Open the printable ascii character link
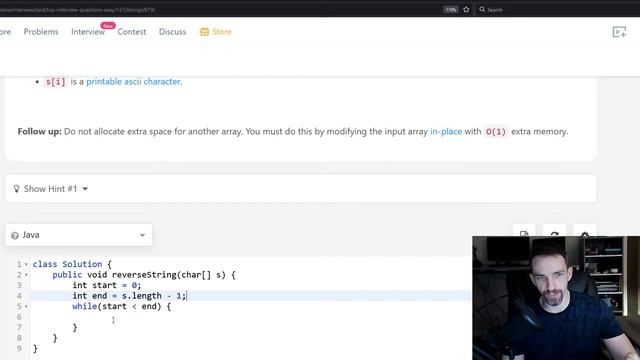The width and height of the screenshot is (640, 360). coord(134,82)
